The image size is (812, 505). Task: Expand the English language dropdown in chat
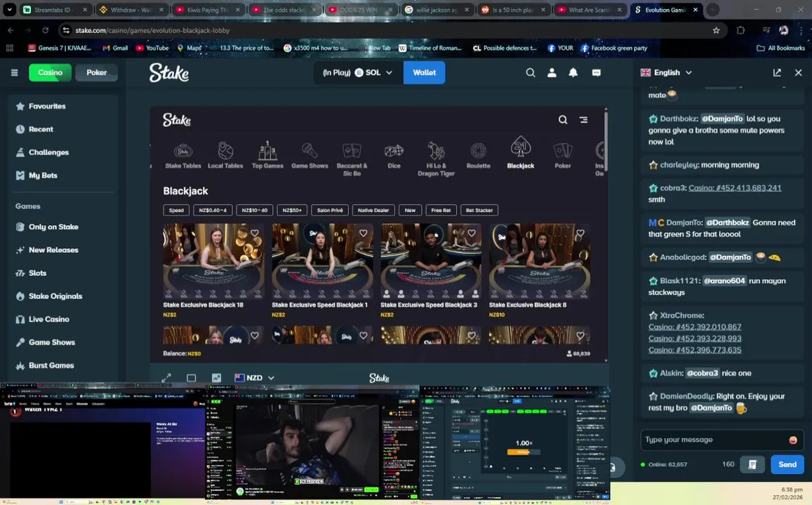click(x=666, y=72)
